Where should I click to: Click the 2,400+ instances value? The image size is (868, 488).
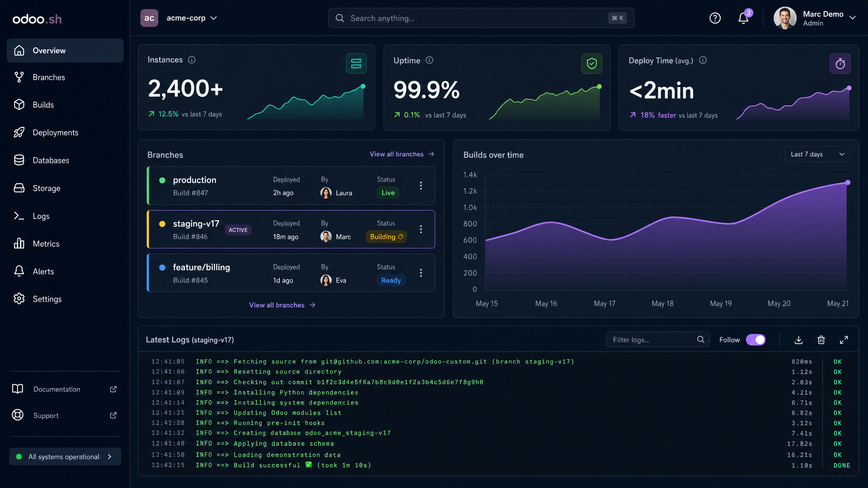pos(185,89)
